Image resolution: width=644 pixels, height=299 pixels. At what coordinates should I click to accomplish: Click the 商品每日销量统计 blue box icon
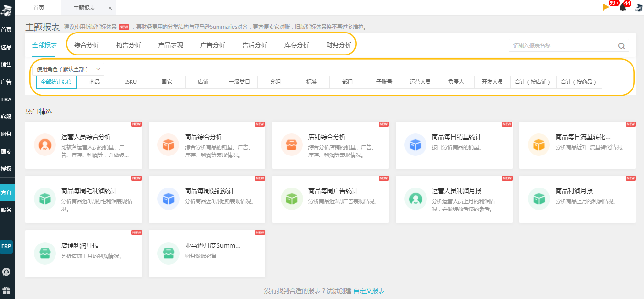pyautogui.click(x=415, y=144)
